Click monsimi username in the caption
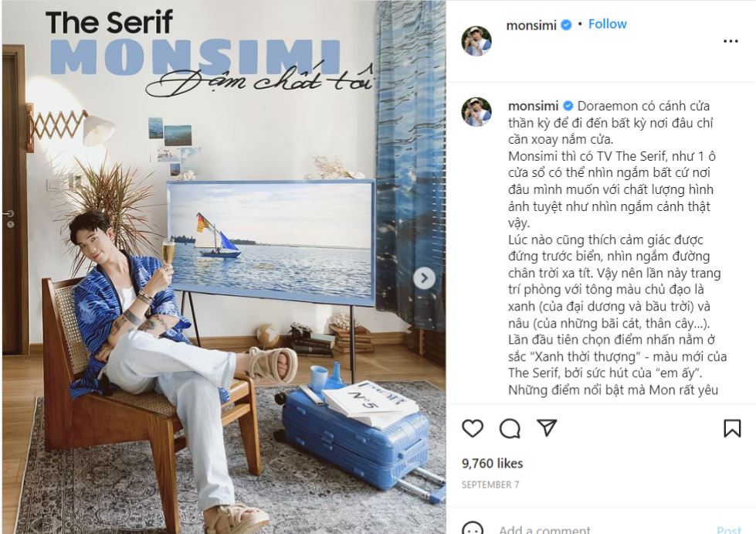 tap(533, 106)
